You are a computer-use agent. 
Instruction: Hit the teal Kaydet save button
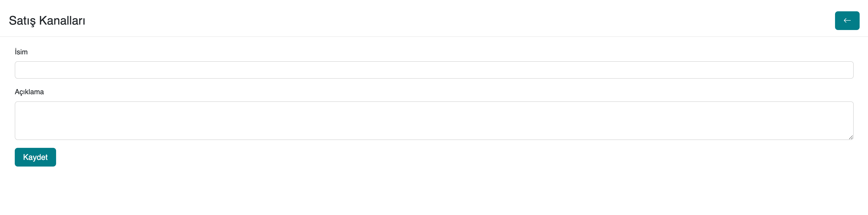point(35,157)
